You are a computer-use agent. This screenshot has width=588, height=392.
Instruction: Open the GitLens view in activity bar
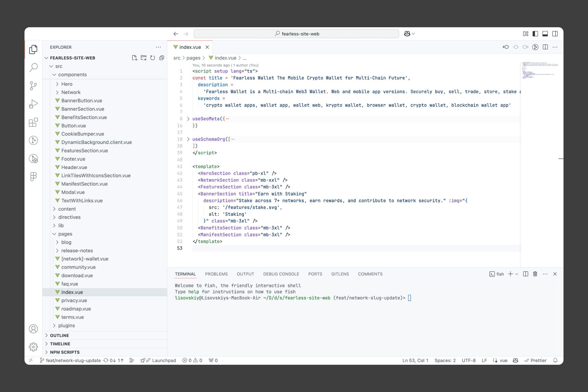click(33, 141)
